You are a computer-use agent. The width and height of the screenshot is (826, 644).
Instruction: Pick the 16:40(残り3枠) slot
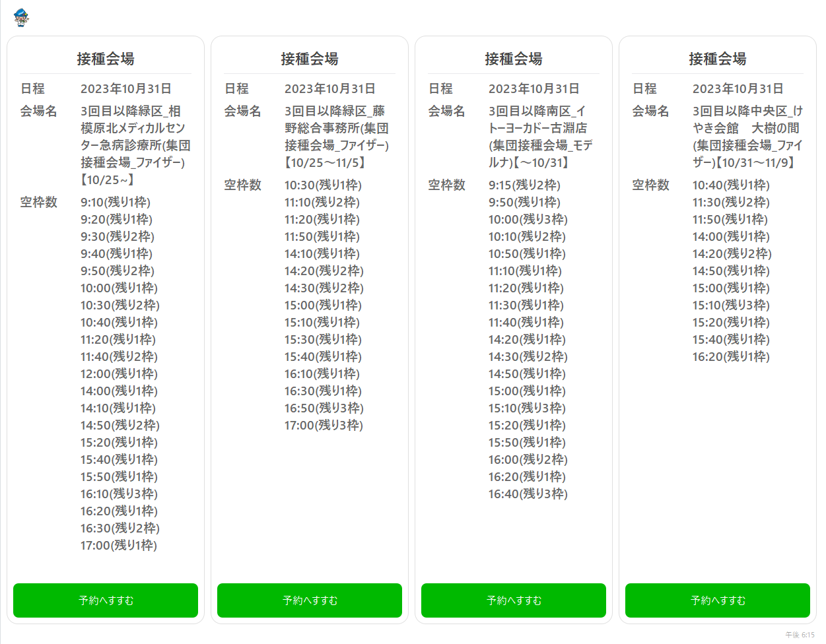pos(528,494)
